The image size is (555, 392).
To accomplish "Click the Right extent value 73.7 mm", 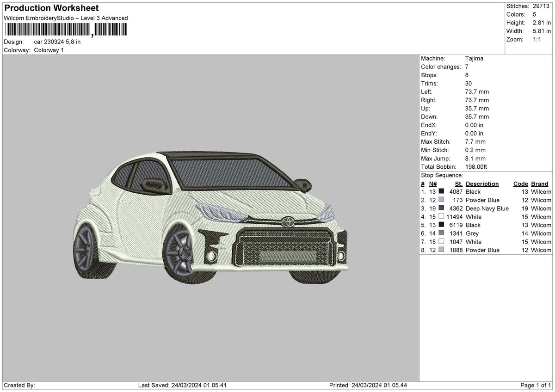I will click(477, 100).
